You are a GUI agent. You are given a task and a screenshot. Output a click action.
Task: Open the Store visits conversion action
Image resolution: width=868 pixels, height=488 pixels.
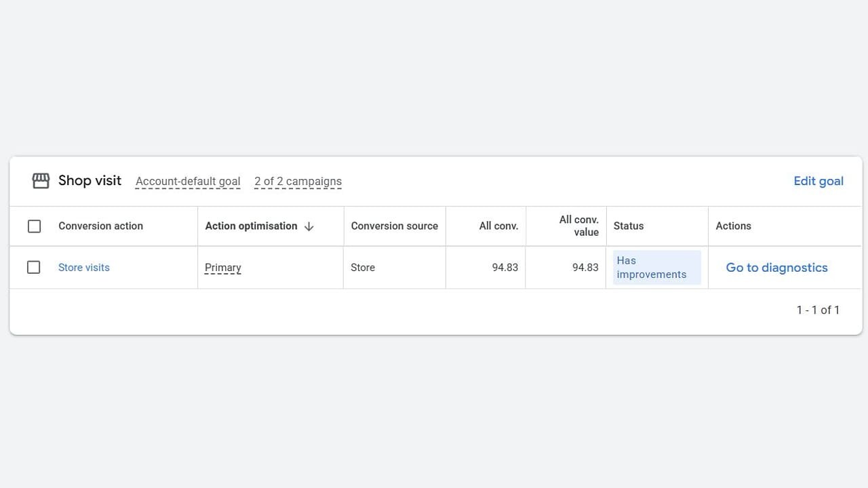84,268
